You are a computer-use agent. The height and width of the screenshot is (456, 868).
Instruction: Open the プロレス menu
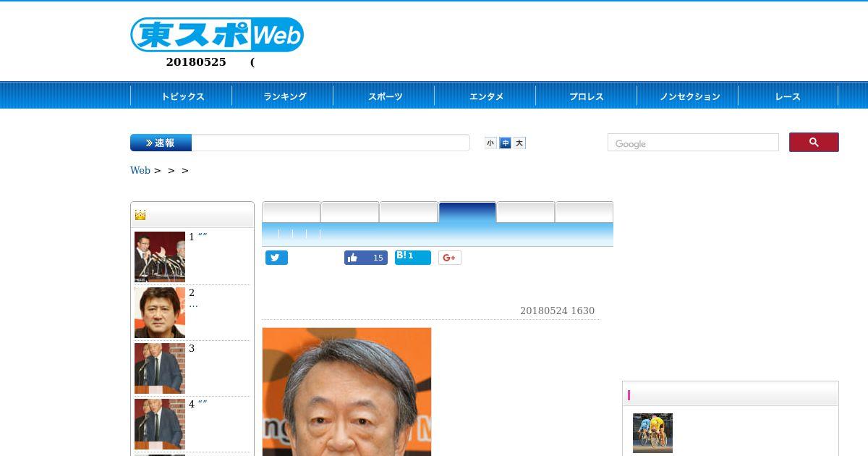coord(587,96)
